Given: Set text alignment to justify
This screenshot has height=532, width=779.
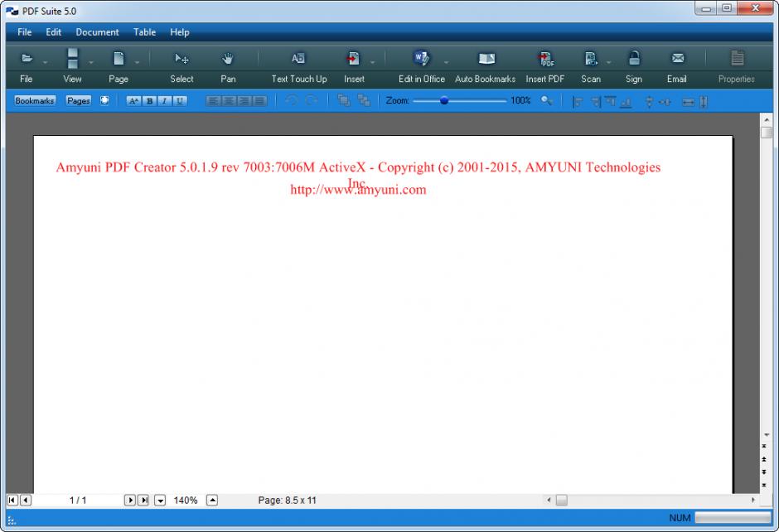Looking at the screenshot, I should [259, 101].
